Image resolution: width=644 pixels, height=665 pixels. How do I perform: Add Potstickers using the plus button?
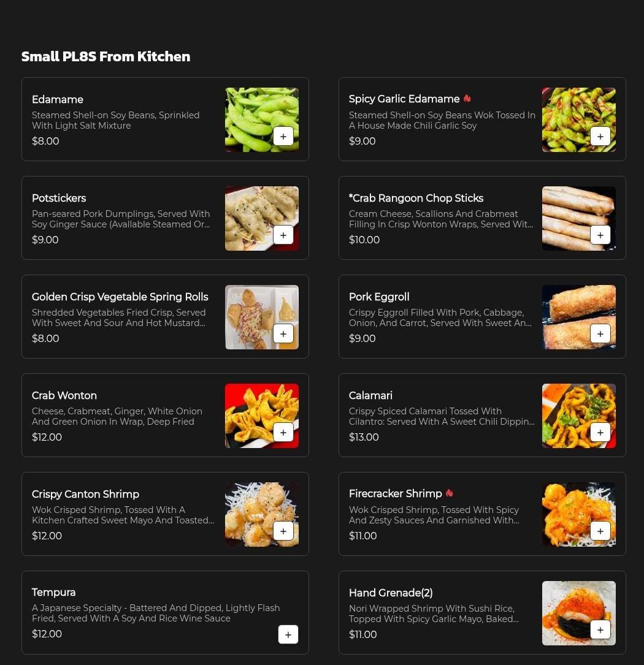coord(283,235)
